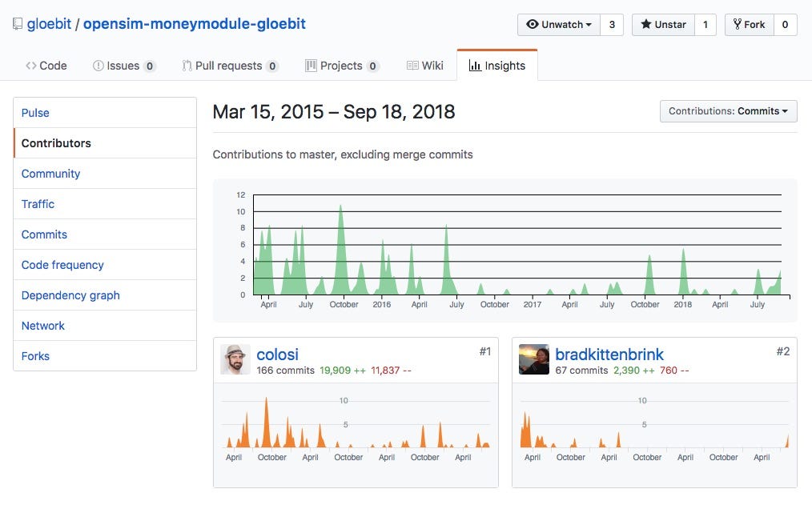Unstar this repository
The image size is (812, 509).
[663, 25]
